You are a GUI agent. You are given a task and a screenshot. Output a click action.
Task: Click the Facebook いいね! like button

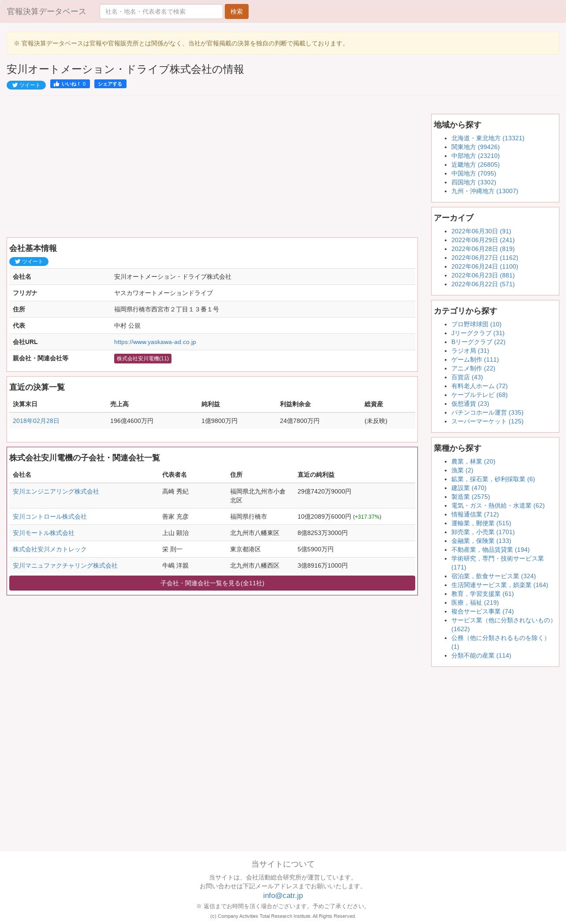coord(70,84)
